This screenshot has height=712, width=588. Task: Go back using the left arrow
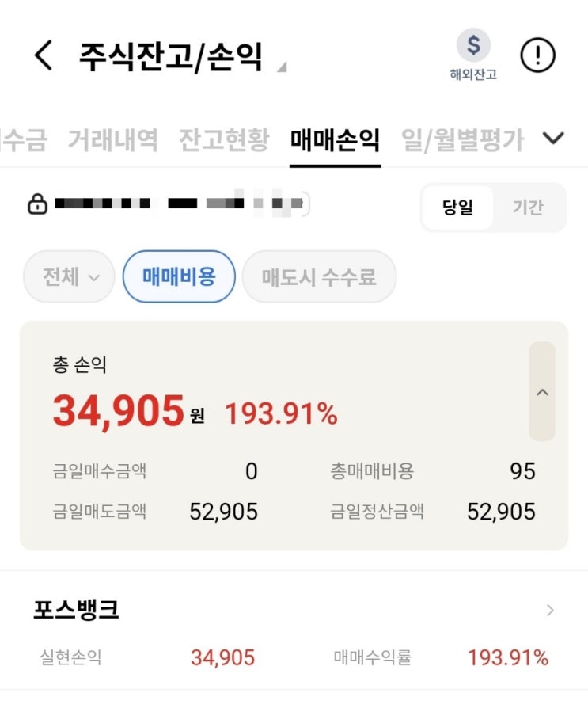[x=44, y=55]
